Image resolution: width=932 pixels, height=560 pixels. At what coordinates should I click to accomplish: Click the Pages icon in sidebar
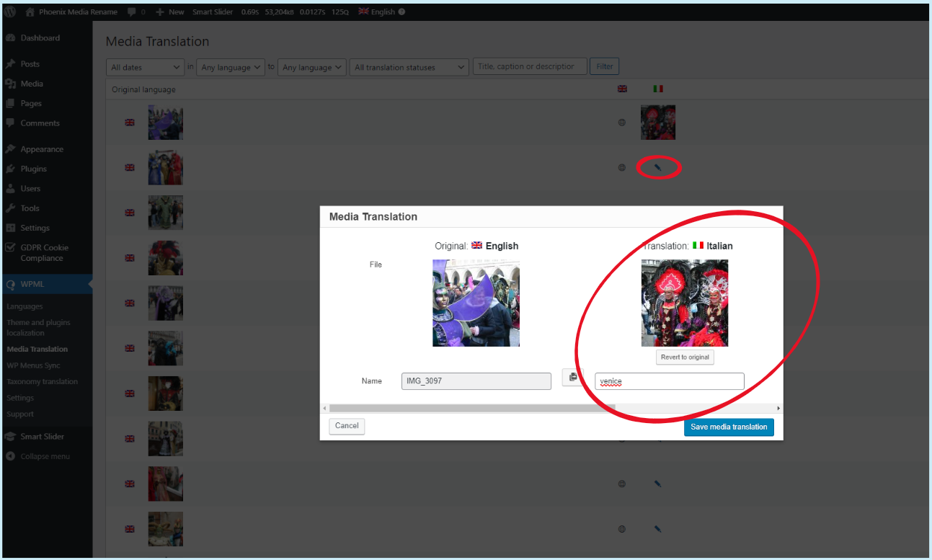pyautogui.click(x=10, y=104)
